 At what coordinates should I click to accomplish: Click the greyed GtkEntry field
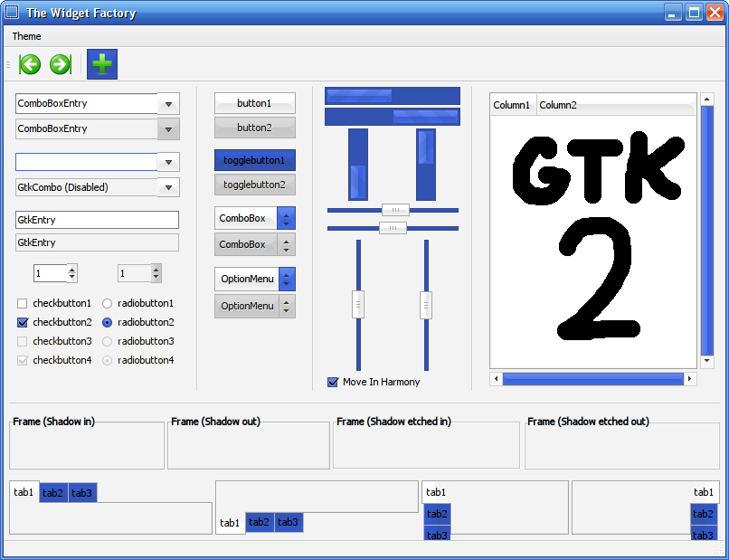pos(97,242)
